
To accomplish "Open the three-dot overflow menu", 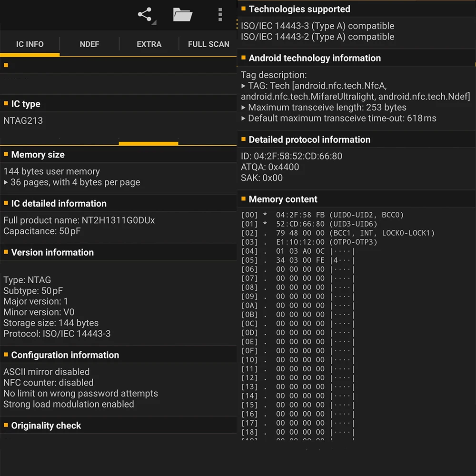I will tap(220, 15).
